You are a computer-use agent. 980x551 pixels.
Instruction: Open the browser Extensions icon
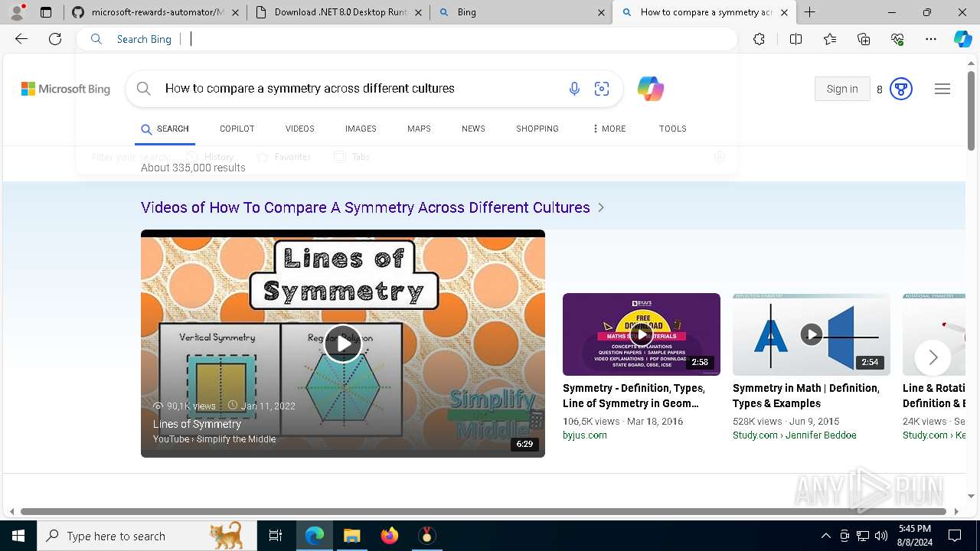tap(759, 39)
